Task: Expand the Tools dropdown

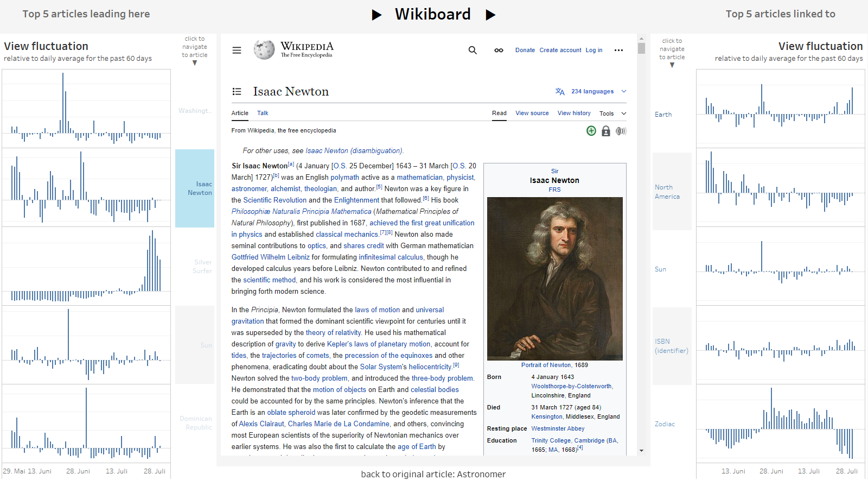Action: [x=612, y=113]
